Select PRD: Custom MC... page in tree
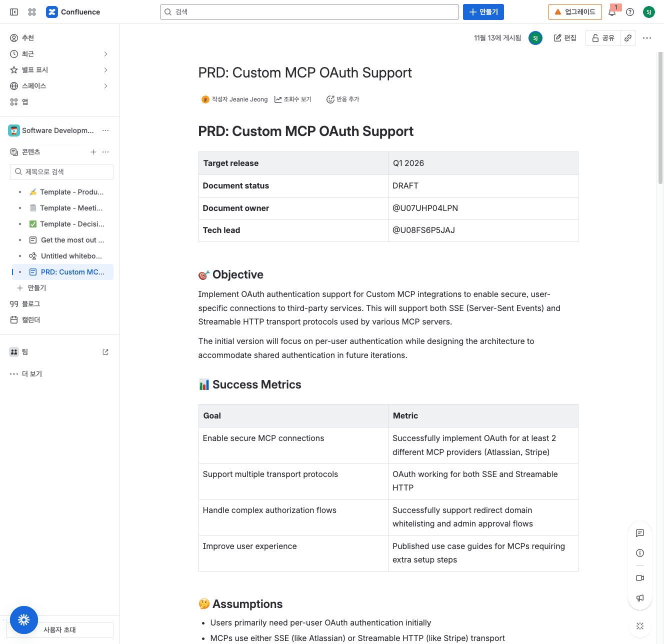 [72, 272]
